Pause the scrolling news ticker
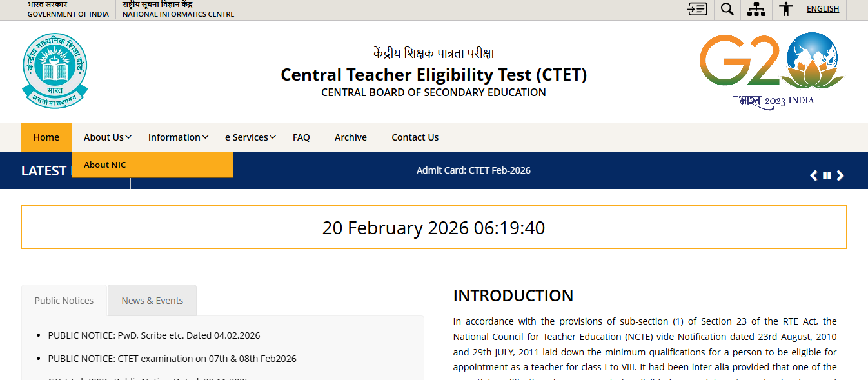The width and height of the screenshot is (868, 380). click(827, 175)
